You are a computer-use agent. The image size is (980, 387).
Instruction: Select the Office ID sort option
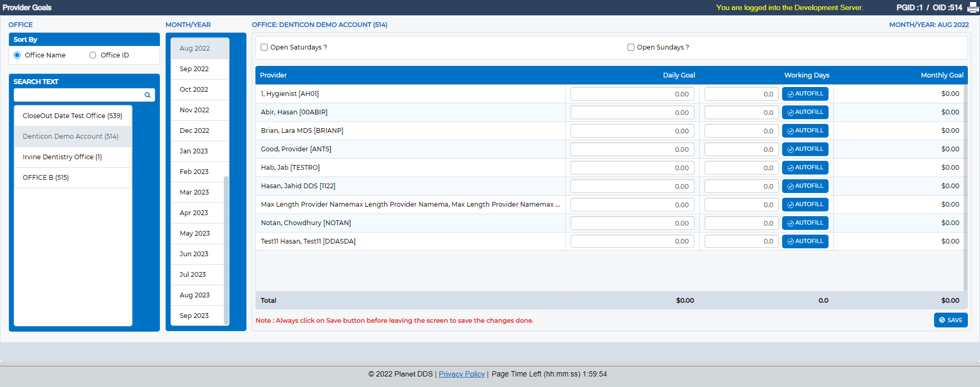click(x=93, y=55)
